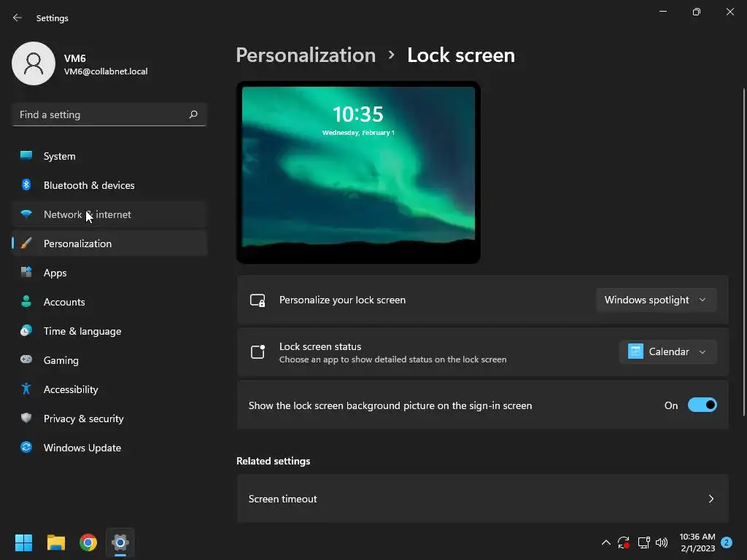Show hidden tray icons chevron
Viewport: 747px width, 560px height.
[606, 542]
